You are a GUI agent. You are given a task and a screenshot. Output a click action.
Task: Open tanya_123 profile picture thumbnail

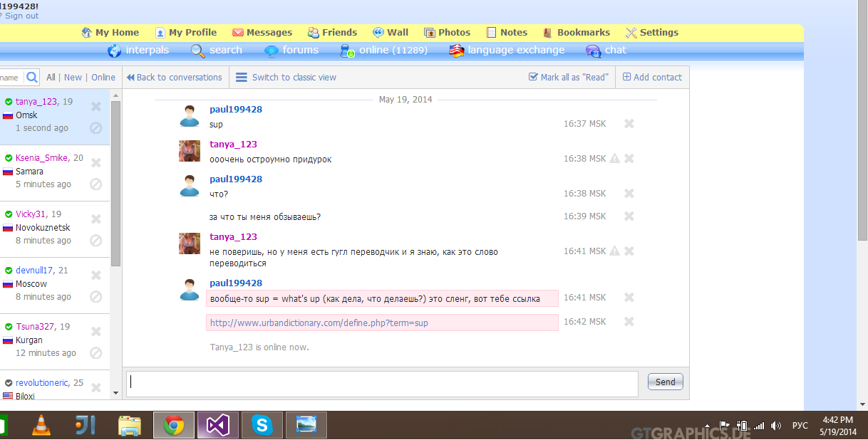pos(190,151)
